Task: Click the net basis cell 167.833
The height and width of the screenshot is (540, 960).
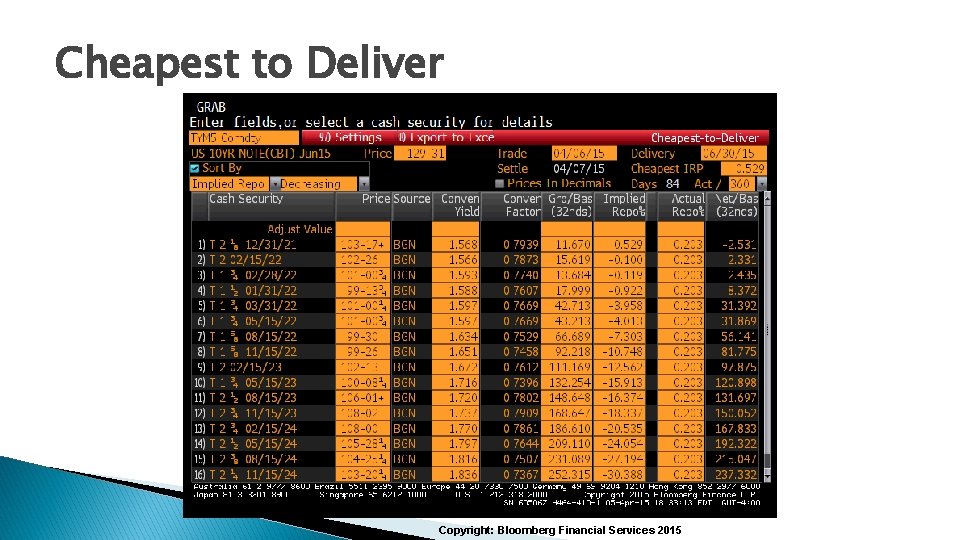Action: coord(737,429)
